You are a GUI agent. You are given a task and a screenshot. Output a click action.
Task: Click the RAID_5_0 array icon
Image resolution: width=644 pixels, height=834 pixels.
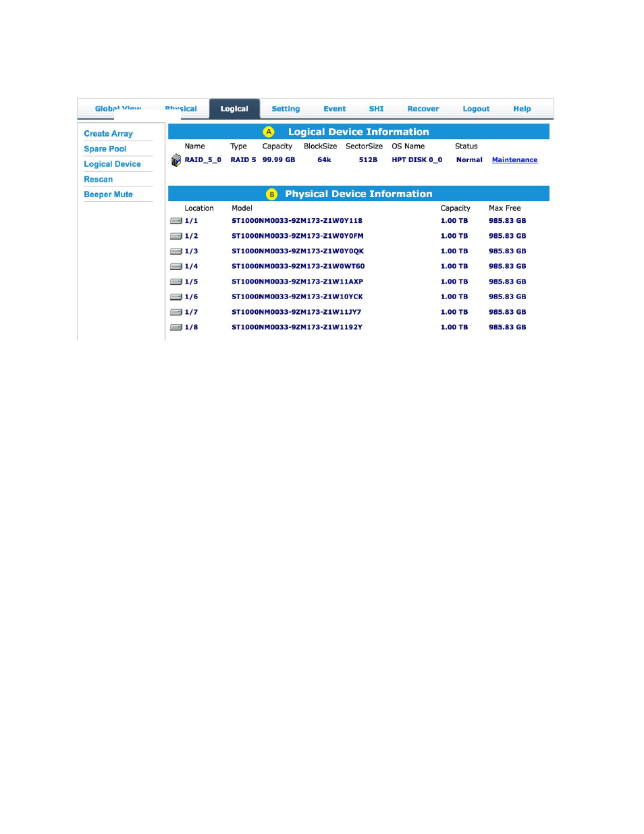pos(176,160)
